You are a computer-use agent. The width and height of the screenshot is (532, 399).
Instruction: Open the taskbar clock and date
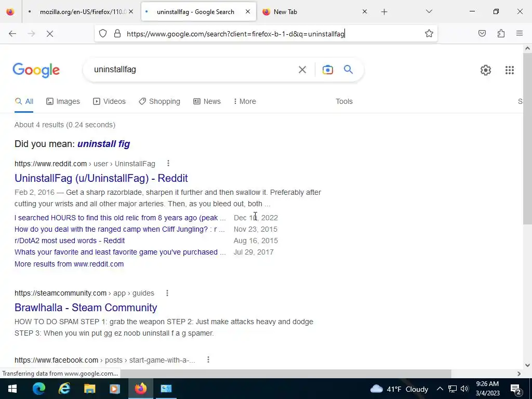tap(487, 389)
